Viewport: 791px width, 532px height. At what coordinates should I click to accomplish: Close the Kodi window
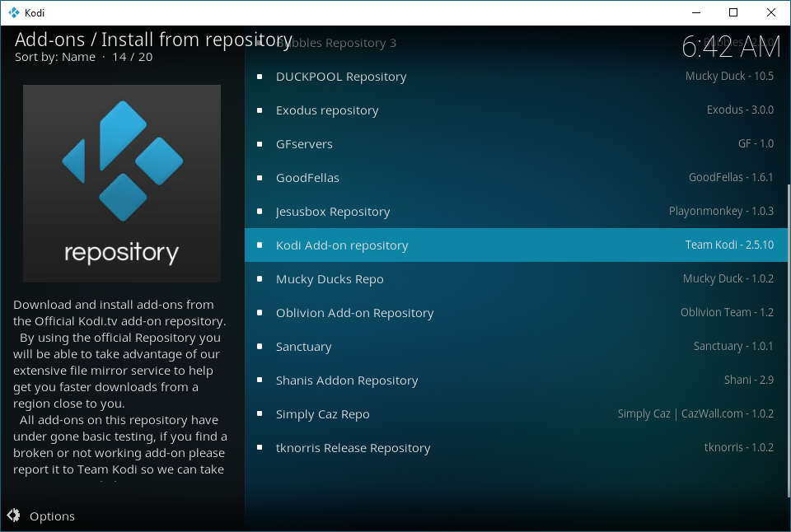point(771,12)
